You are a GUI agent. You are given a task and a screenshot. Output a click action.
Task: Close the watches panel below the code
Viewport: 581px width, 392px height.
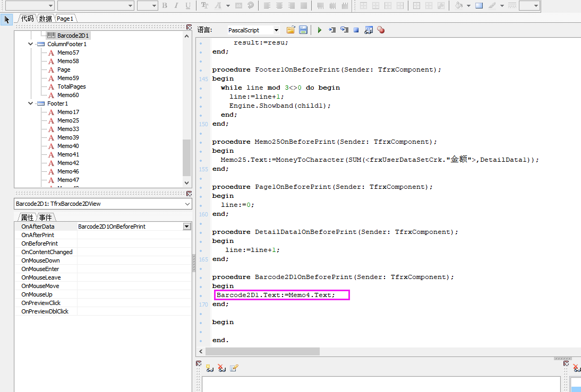[199, 363]
